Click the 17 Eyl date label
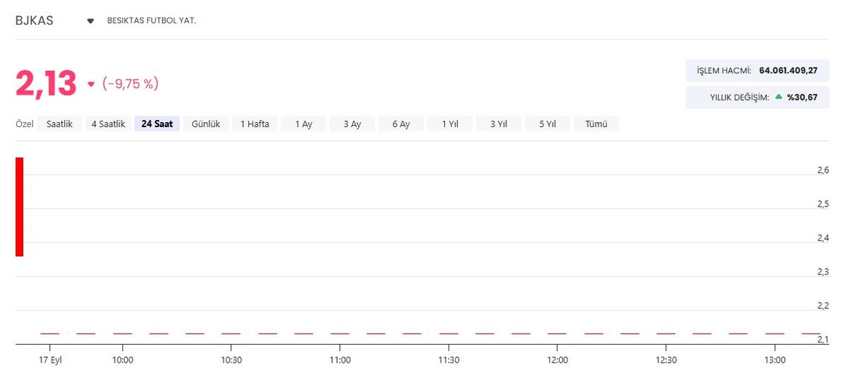The height and width of the screenshot is (380, 868). point(51,360)
